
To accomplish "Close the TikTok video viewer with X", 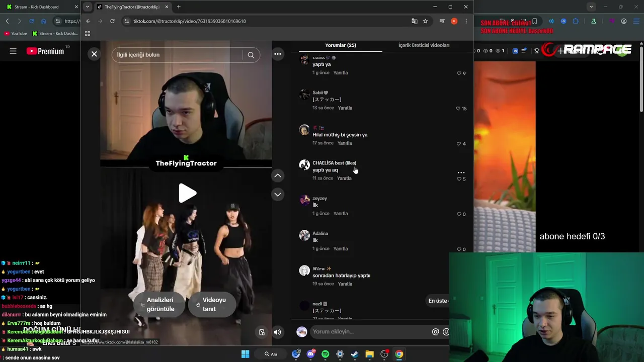I will [94, 54].
